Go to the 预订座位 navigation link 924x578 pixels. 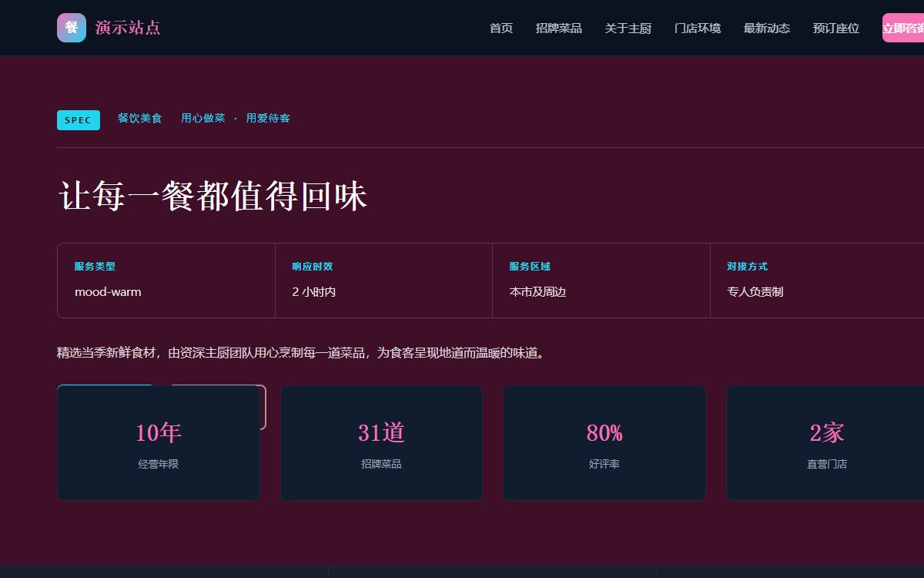pos(836,29)
